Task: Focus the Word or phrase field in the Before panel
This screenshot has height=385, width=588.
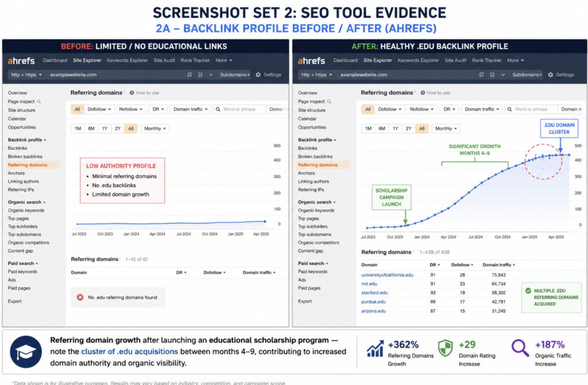Action: pyautogui.click(x=239, y=109)
